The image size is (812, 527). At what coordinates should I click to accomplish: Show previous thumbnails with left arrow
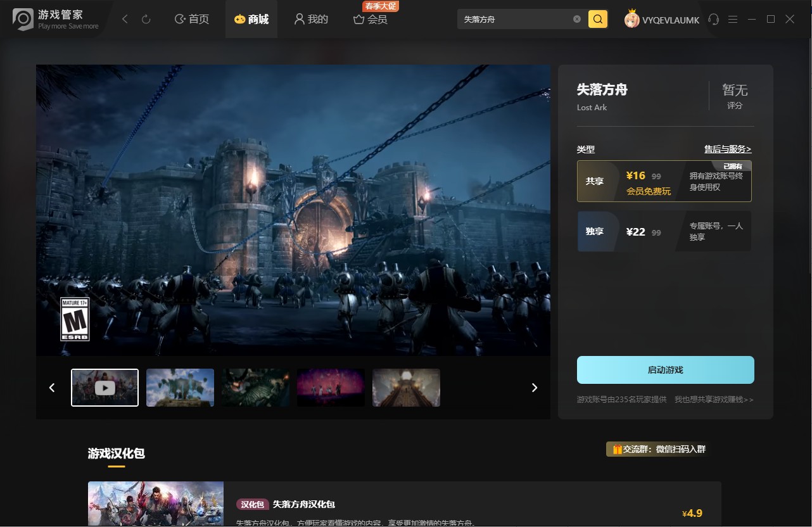click(x=52, y=388)
